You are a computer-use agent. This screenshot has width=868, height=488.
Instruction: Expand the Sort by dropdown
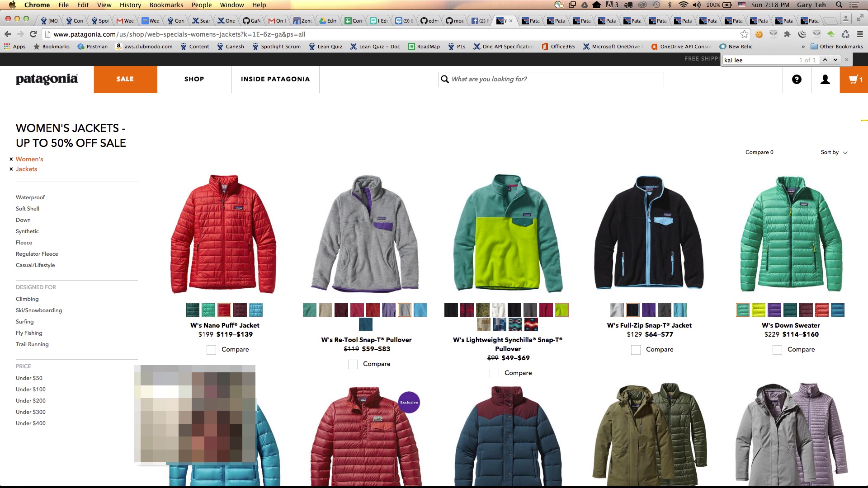click(834, 152)
